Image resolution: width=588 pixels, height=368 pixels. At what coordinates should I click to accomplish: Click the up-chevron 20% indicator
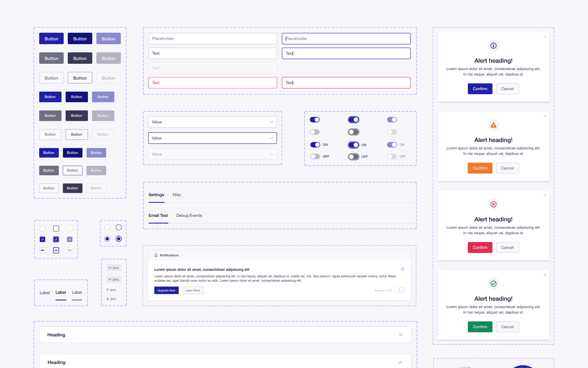[114, 268]
